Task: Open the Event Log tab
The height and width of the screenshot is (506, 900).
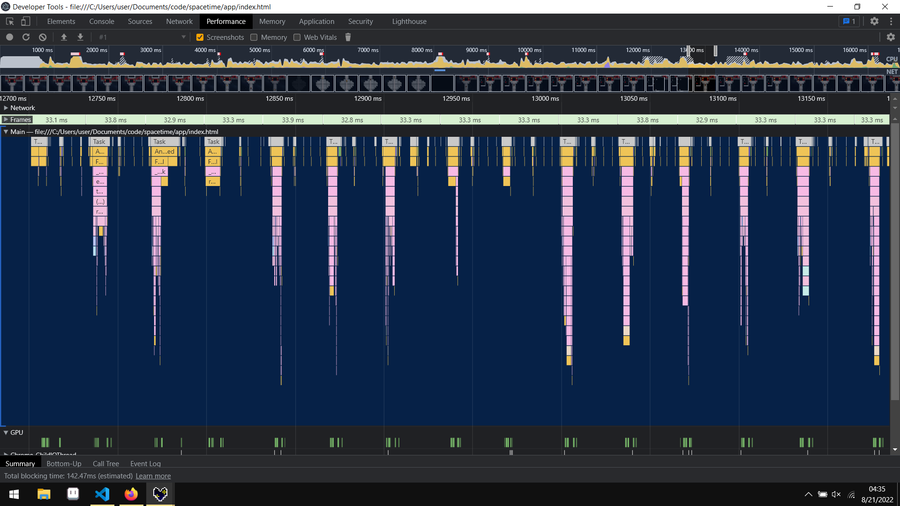Action: click(145, 464)
